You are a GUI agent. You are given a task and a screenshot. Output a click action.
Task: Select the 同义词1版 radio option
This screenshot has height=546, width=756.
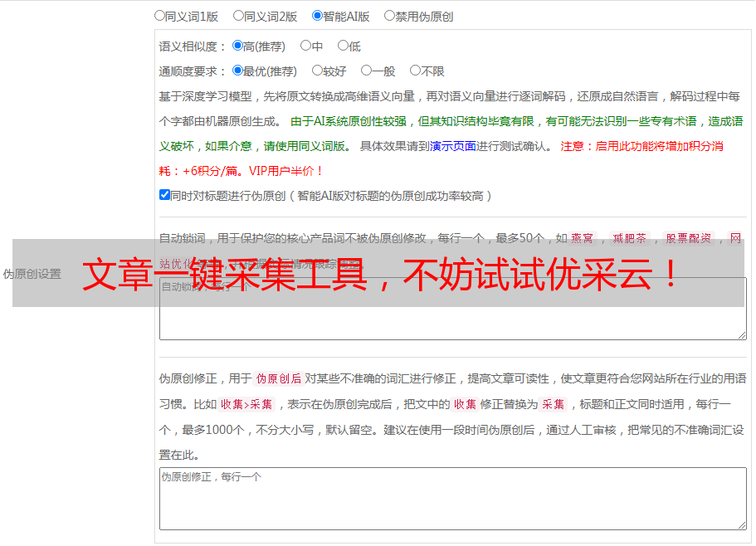coord(160,16)
